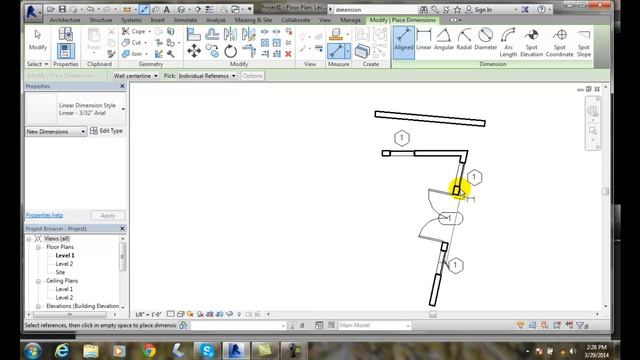Toggle visual style on view control bar
Viewport: 640px width, 360px height.
pyautogui.click(x=180, y=314)
